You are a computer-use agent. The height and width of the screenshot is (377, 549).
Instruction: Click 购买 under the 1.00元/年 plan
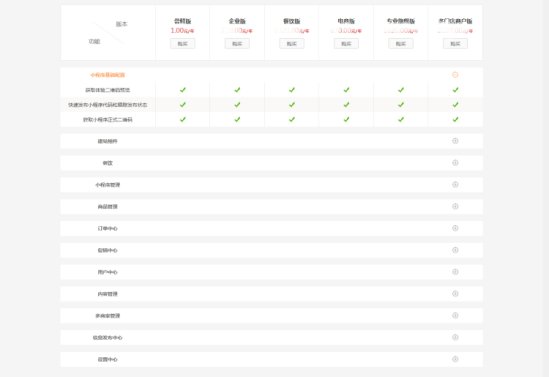click(x=182, y=44)
